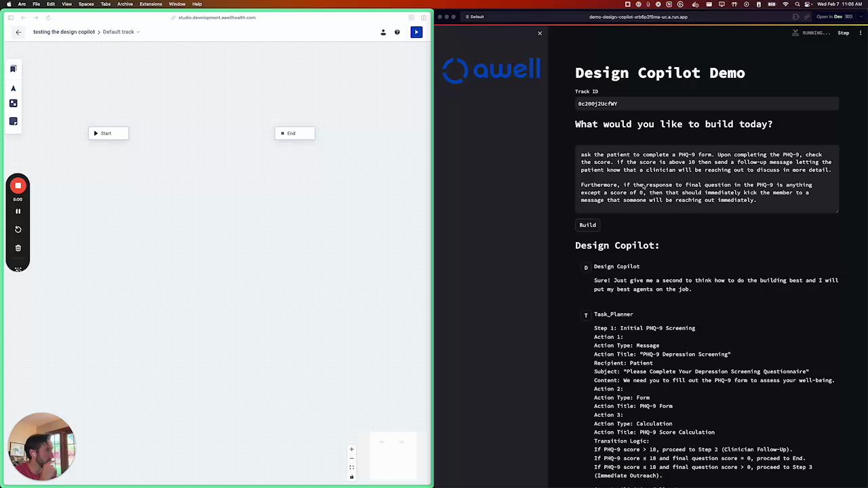Click the canvas minimap thumbnail
The height and width of the screenshot is (488, 868).
click(x=393, y=454)
